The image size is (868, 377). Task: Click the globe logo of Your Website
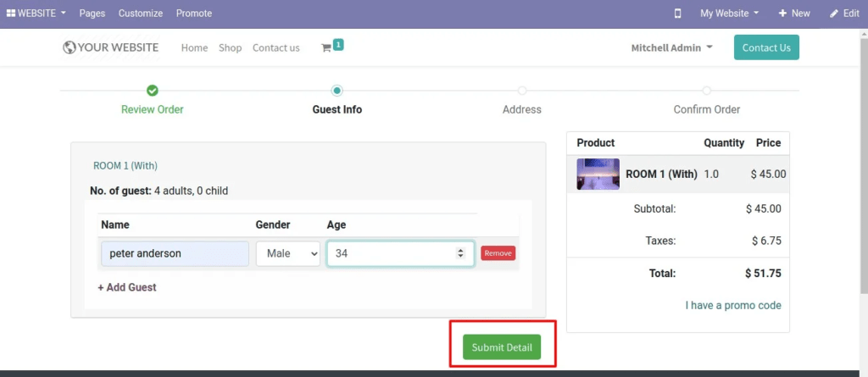tap(70, 47)
